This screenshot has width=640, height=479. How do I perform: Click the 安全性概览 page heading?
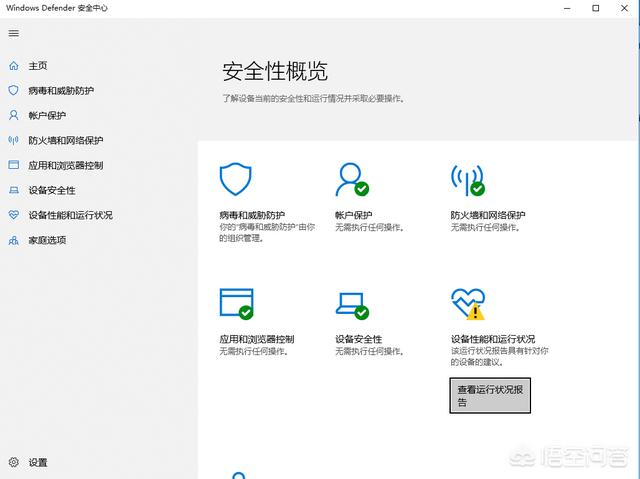[x=275, y=71]
